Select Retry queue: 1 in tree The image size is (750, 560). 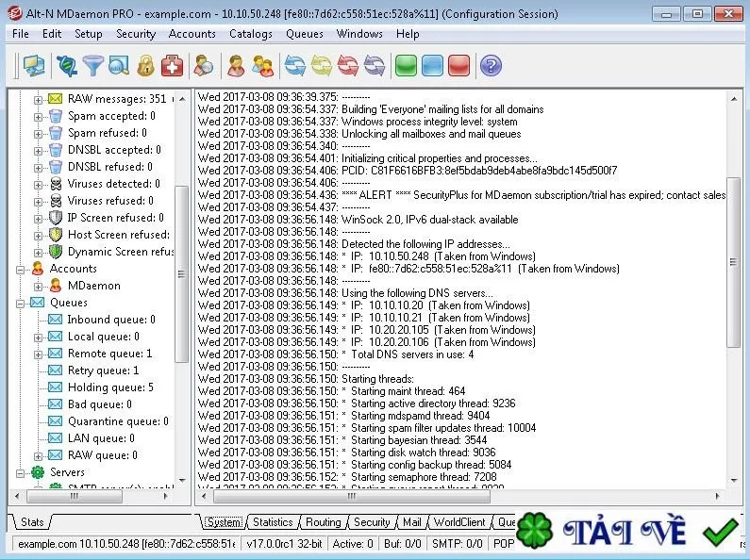[104, 371]
